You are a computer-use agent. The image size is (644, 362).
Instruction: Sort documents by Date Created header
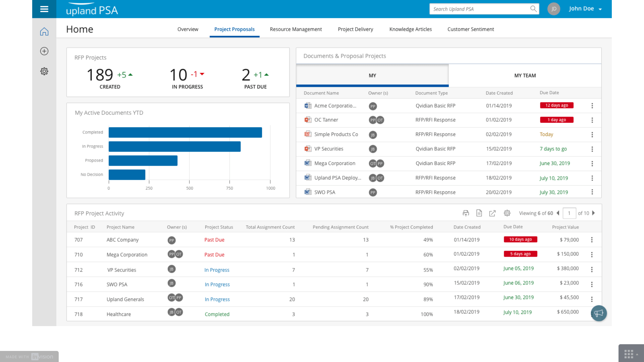499,93
